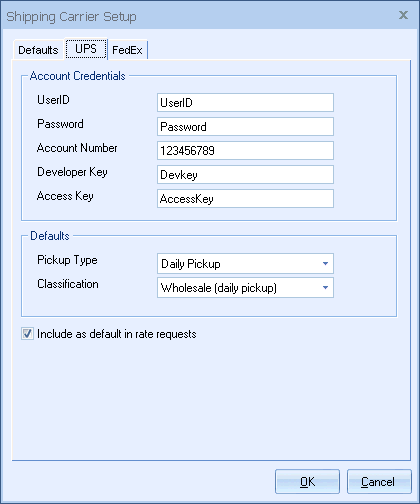
Task: Dismiss dialog with the Cancel button
Action: click(x=379, y=482)
